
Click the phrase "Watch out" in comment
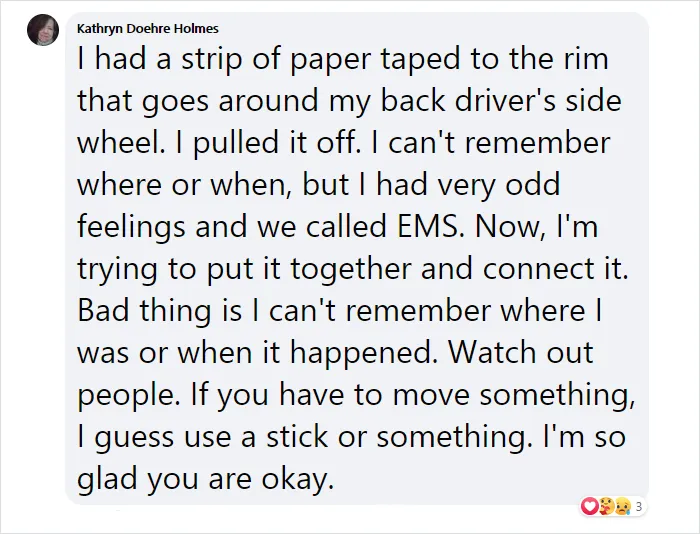[521, 353]
